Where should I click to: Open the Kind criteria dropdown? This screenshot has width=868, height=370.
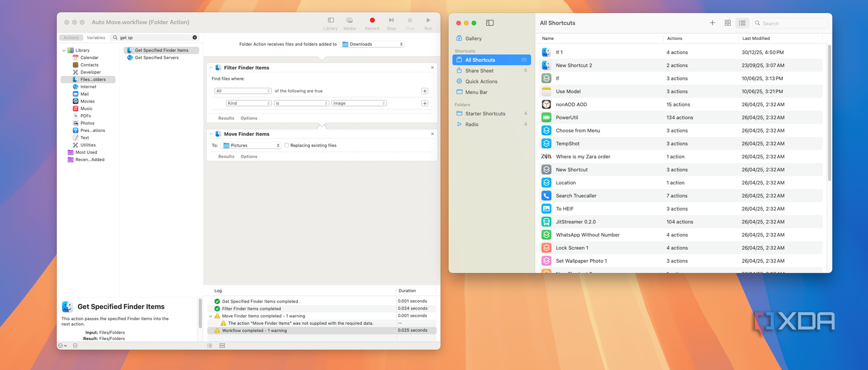(248, 103)
